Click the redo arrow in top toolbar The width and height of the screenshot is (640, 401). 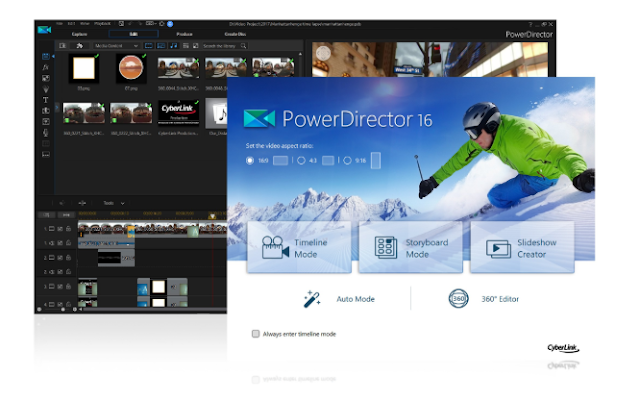click(x=140, y=24)
